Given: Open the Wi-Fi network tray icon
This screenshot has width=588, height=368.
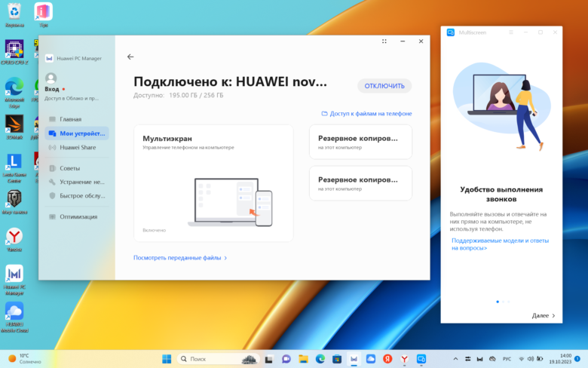Looking at the screenshot, I should click(x=521, y=359).
